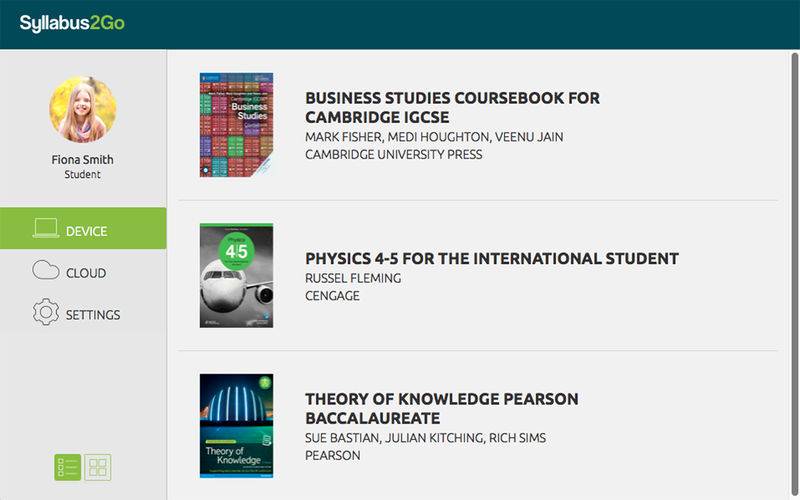The image size is (800, 500).
Task: Open the Physics 4-5 book cover
Action: click(x=236, y=275)
